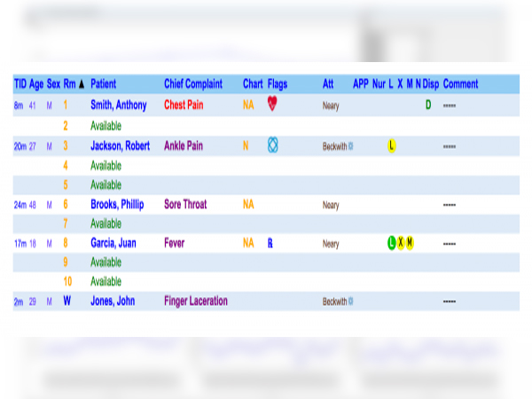Open patient Garcia, Juan
This screenshot has width=532, height=399.
click(x=113, y=243)
